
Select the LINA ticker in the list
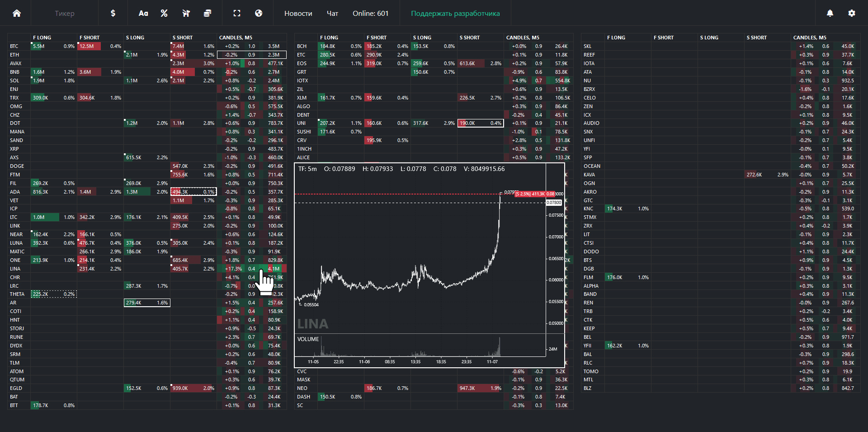point(15,269)
